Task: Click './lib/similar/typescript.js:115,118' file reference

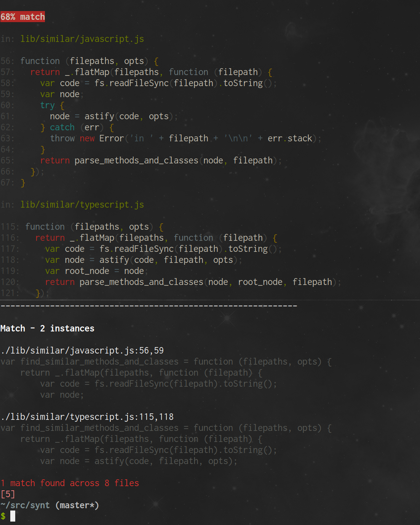Action: pyautogui.click(x=87, y=417)
